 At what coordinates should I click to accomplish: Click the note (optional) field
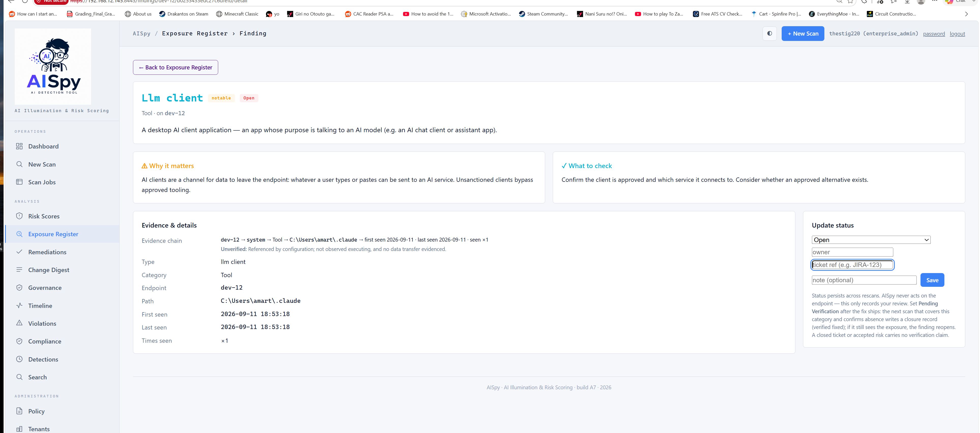(x=864, y=280)
